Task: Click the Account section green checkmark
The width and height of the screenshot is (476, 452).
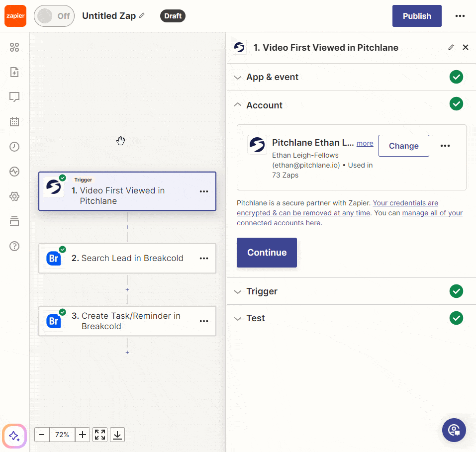Action: [x=456, y=104]
